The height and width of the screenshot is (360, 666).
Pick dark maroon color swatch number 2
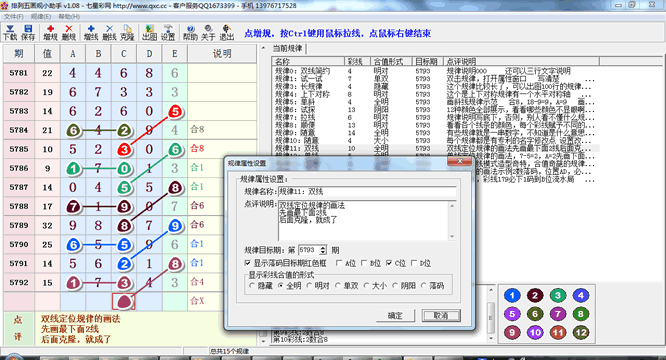pyautogui.click(x=535, y=295)
